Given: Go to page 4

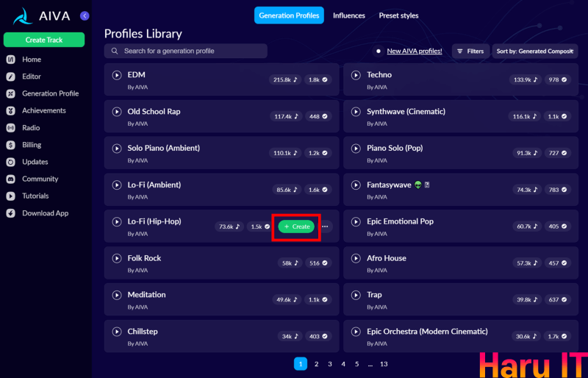Looking at the screenshot, I should coord(343,364).
